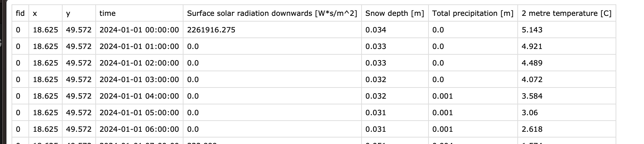Select the time cell 2024-01-01 00:00:00
Image resolution: width=644 pixels, height=144 pixels.
click(x=139, y=30)
